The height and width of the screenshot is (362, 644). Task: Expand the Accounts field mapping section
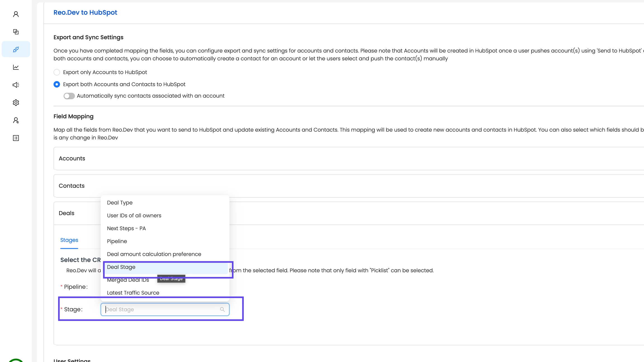(72, 158)
